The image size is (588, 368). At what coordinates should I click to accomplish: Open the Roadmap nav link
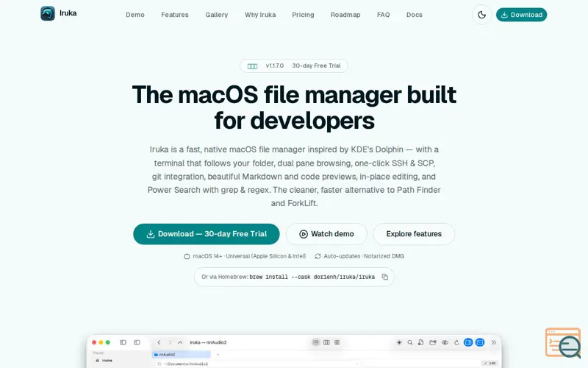pyautogui.click(x=345, y=15)
